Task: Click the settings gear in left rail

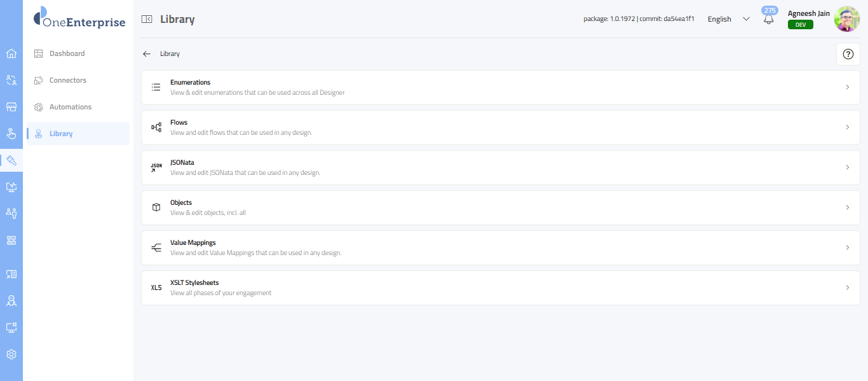Action: pos(11,354)
